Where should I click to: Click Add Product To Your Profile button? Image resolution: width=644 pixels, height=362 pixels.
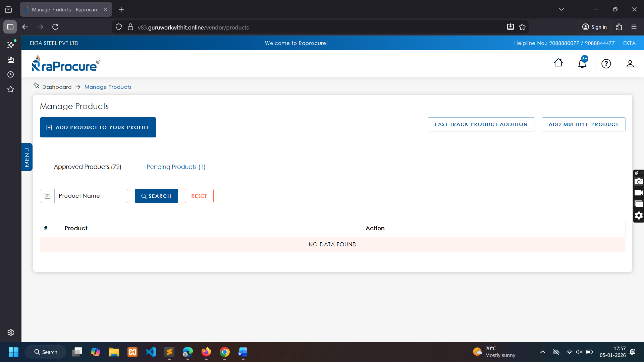point(98,127)
